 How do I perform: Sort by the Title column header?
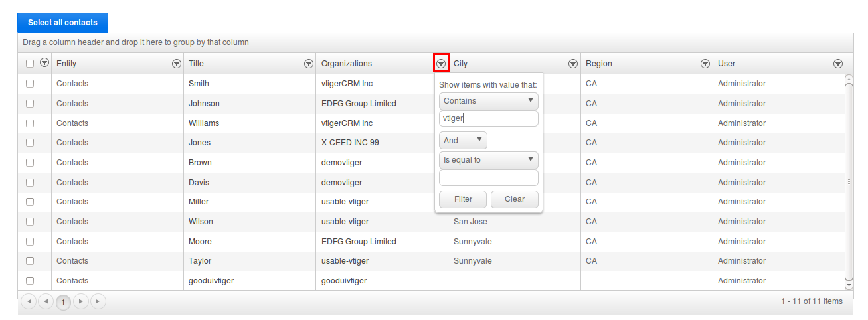(x=239, y=64)
